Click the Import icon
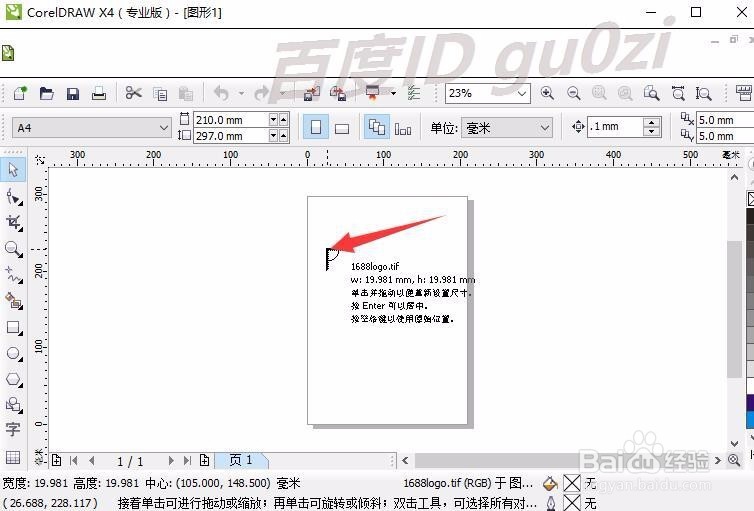 point(312,93)
